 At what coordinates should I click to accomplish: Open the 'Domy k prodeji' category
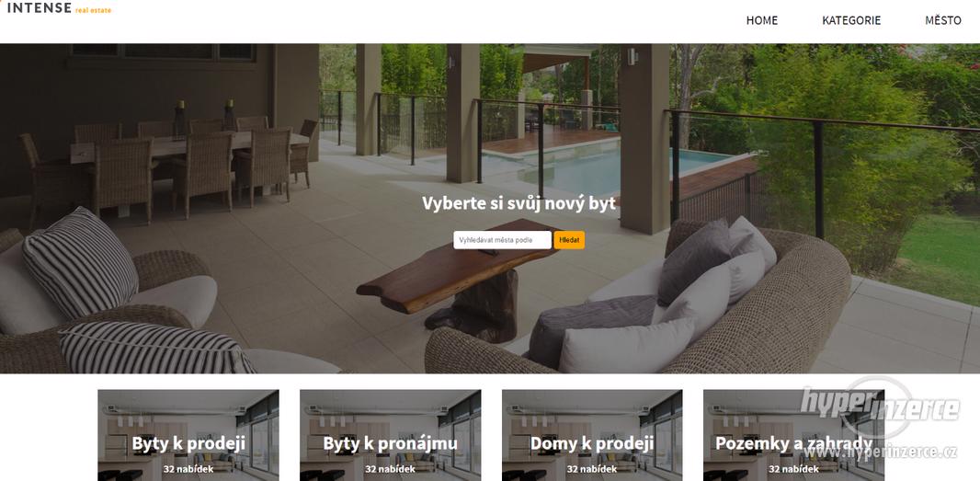[592, 443]
